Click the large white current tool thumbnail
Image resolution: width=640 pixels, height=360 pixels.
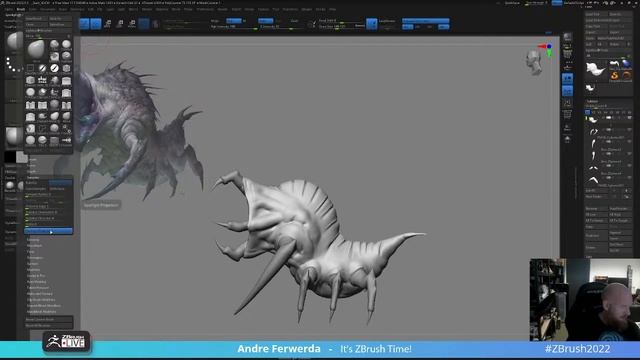596,69
